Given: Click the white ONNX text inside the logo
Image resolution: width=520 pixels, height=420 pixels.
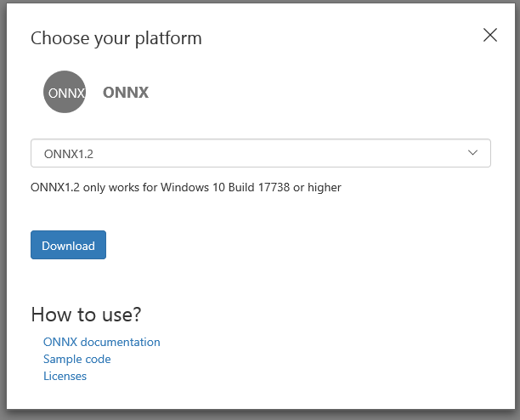Looking at the screenshot, I should (x=66, y=94).
